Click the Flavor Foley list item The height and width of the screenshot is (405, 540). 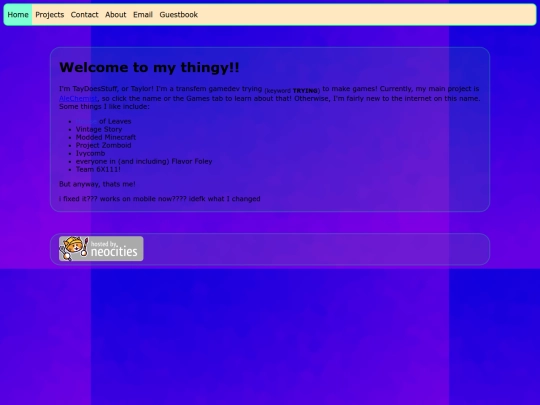coord(144,161)
